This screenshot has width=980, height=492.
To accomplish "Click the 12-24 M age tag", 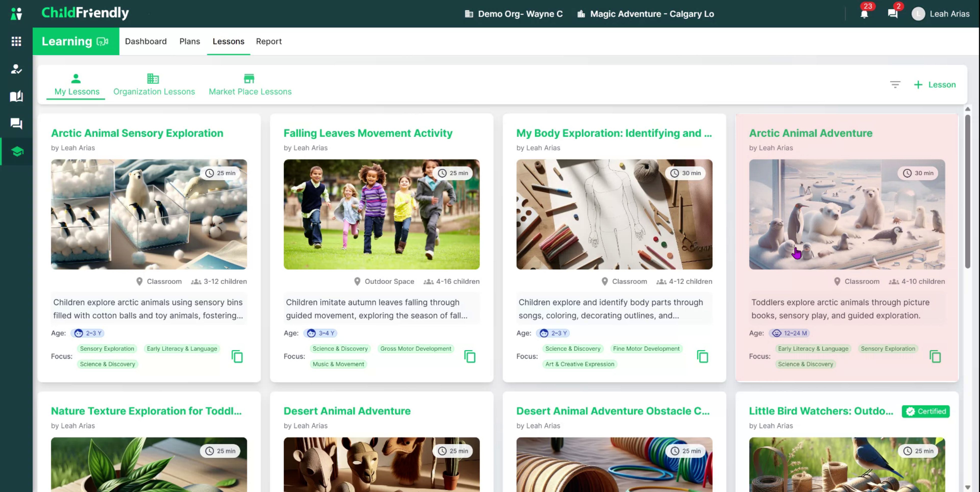I will (789, 333).
